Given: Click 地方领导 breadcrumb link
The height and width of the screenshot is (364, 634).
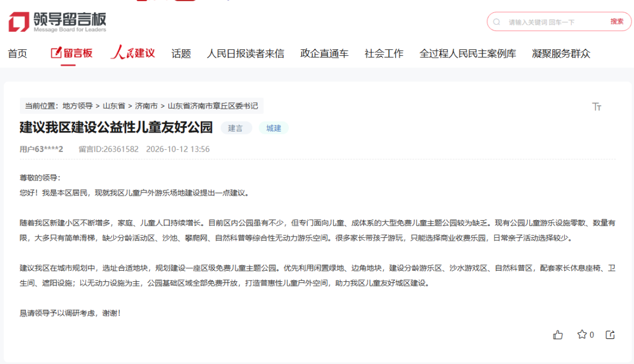Looking at the screenshot, I should (x=77, y=106).
